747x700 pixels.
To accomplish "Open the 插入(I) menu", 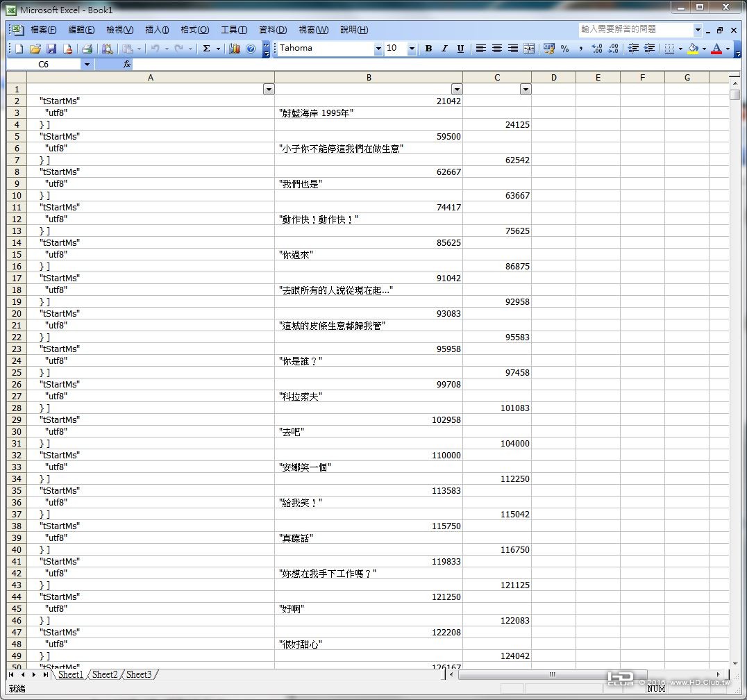I will (157, 30).
